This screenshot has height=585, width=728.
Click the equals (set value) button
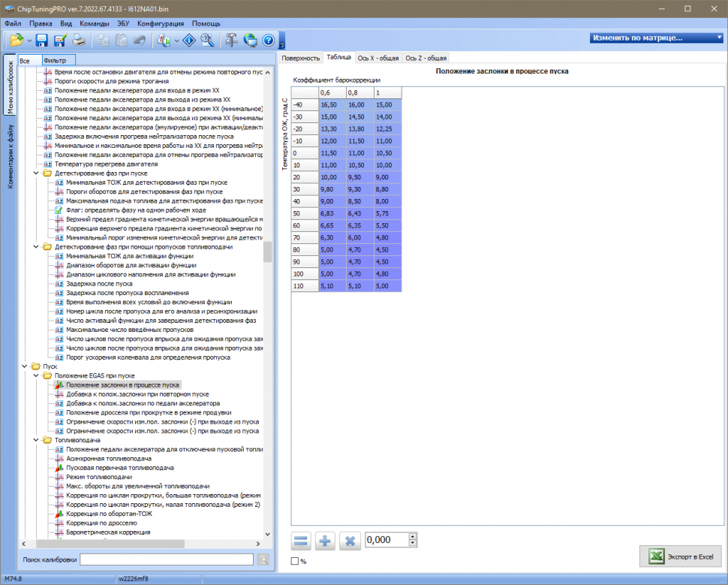(301, 541)
